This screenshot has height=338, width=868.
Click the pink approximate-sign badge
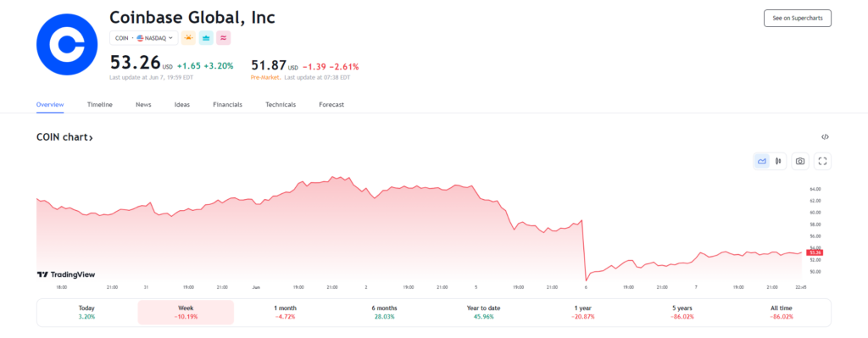pyautogui.click(x=224, y=38)
